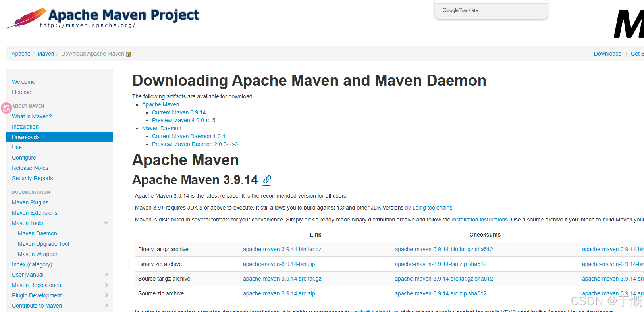The width and height of the screenshot is (644, 312).
Task: Click the edit page icon beside breadcrumb
Action: tap(129, 54)
